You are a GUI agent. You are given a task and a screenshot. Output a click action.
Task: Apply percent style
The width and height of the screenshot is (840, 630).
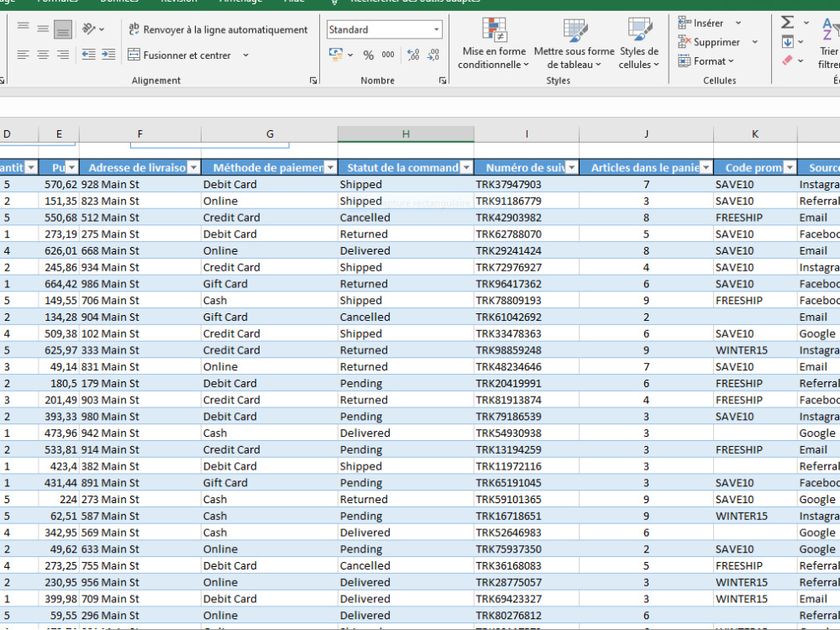point(369,55)
